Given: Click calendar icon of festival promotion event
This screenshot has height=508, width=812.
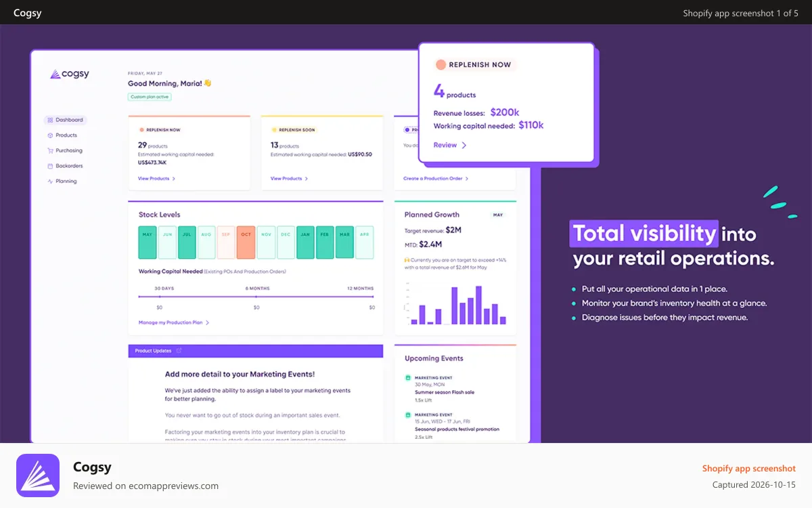Looking at the screenshot, I should pos(408,415).
